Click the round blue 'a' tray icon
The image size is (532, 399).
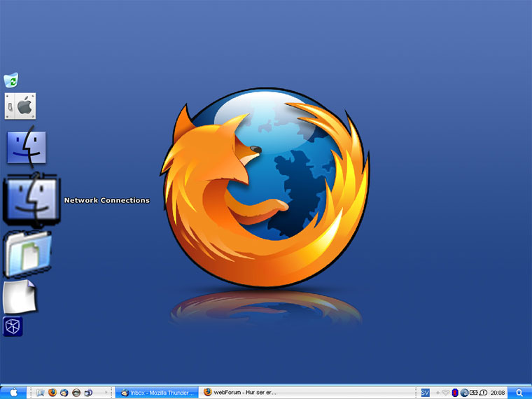click(464, 393)
